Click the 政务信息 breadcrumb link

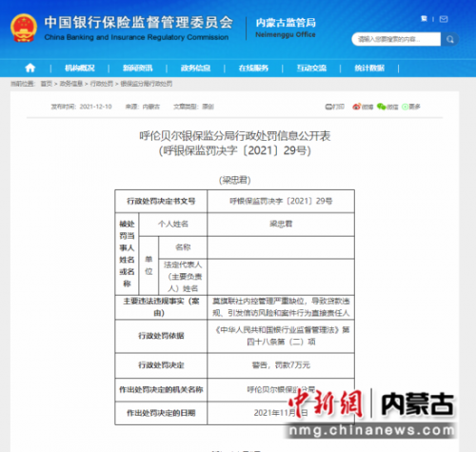pyautogui.click(x=71, y=84)
